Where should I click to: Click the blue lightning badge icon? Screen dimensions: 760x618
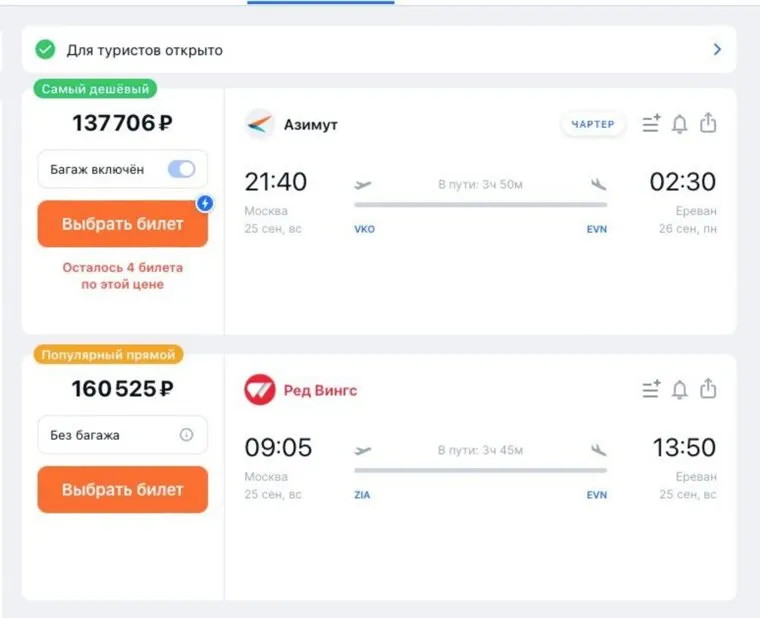[205, 203]
